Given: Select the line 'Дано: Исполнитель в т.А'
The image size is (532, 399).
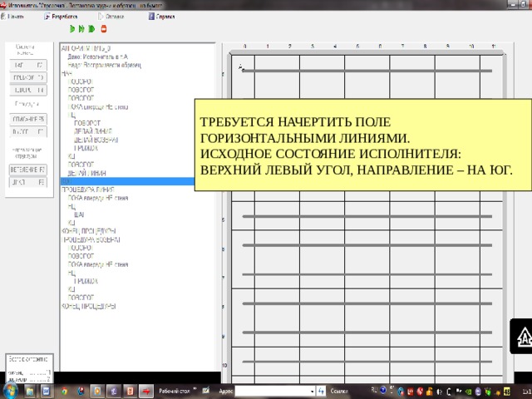Looking at the screenshot, I should [x=98, y=57].
